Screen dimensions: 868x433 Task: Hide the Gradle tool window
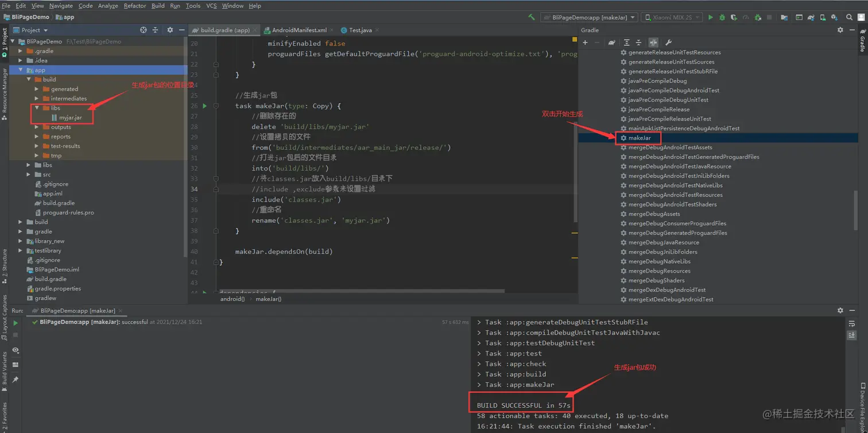coord(852,30)
